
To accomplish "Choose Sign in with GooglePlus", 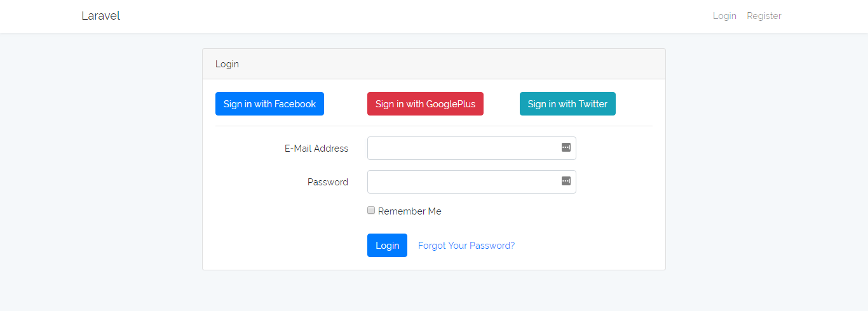I will [425, 104].
